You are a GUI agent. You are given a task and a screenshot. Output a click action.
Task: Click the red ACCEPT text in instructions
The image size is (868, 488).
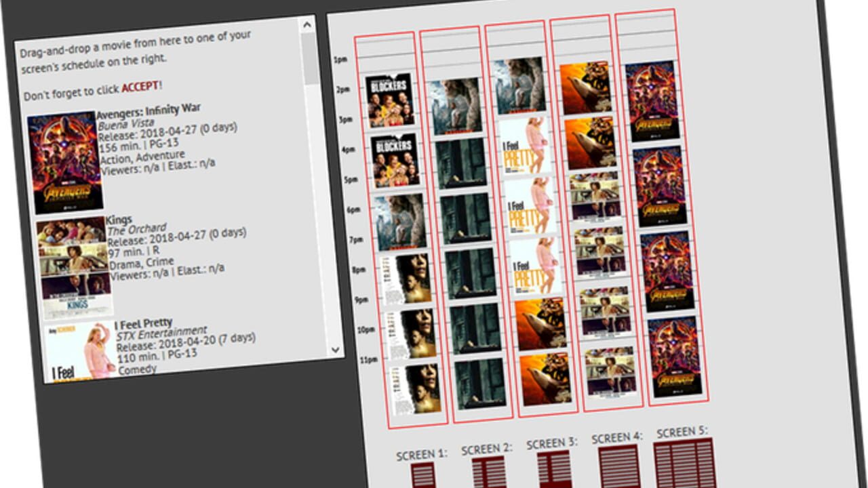[x=141, y=87]
